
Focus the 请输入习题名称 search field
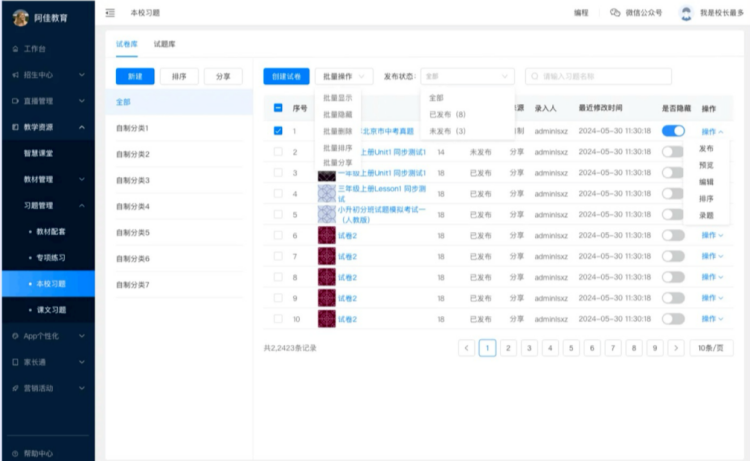[598, 77]
